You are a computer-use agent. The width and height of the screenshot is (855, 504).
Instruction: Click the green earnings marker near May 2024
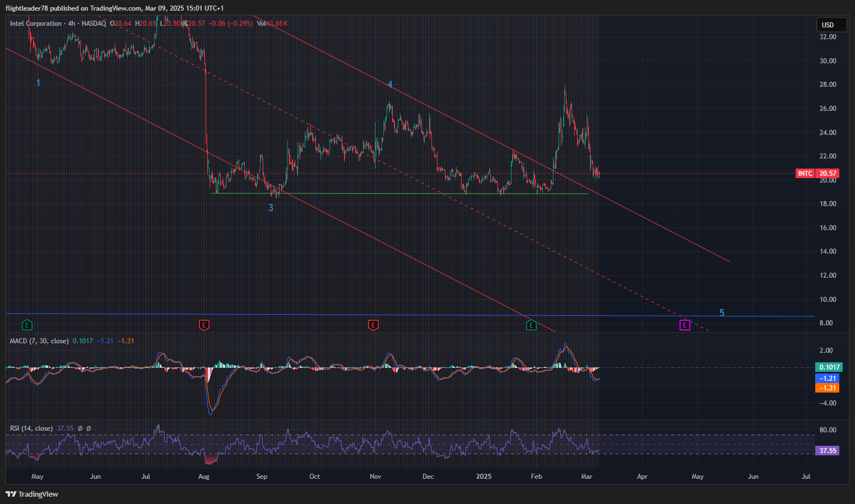27,325
